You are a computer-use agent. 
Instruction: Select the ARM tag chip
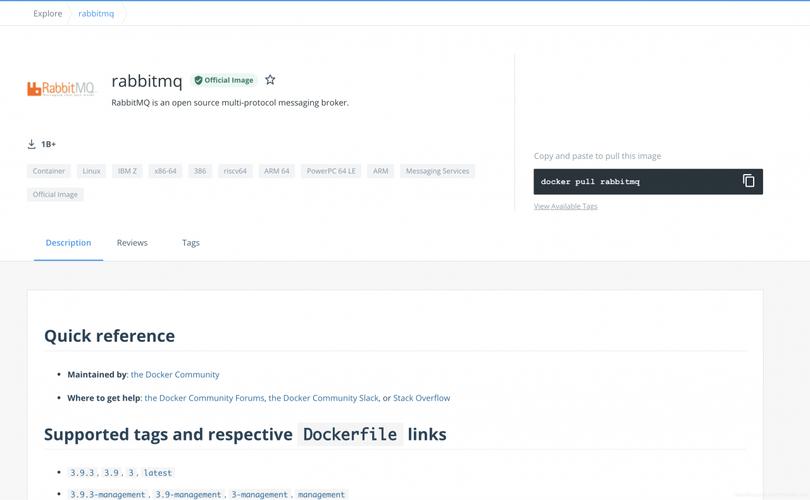[x=380, y=171]
